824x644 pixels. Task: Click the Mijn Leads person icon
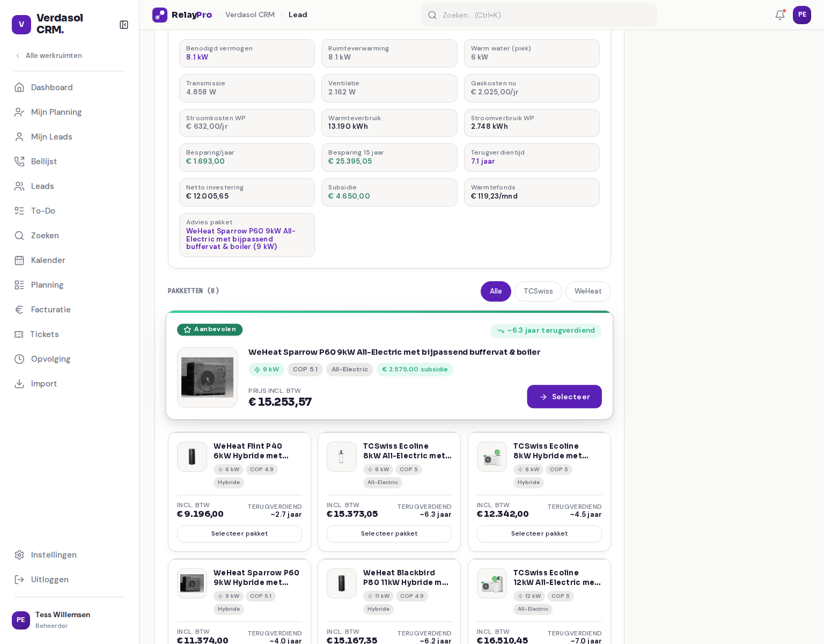[19, 137]
